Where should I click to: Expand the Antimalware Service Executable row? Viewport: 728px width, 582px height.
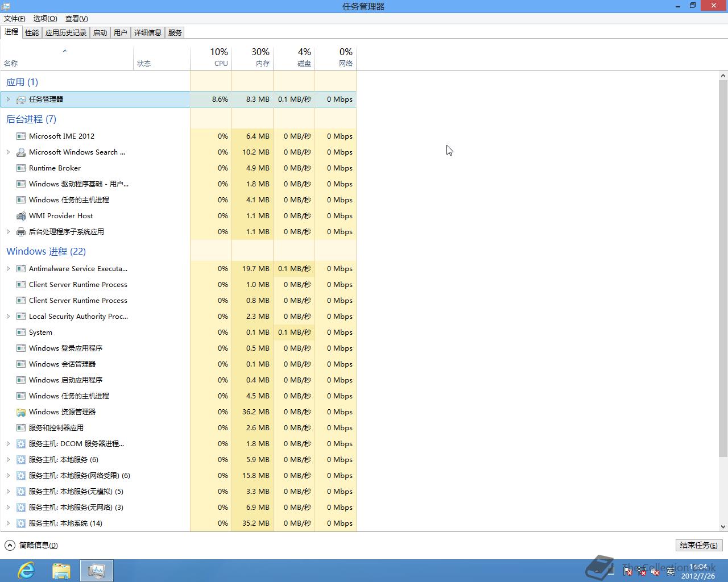[x=8, y=269]
